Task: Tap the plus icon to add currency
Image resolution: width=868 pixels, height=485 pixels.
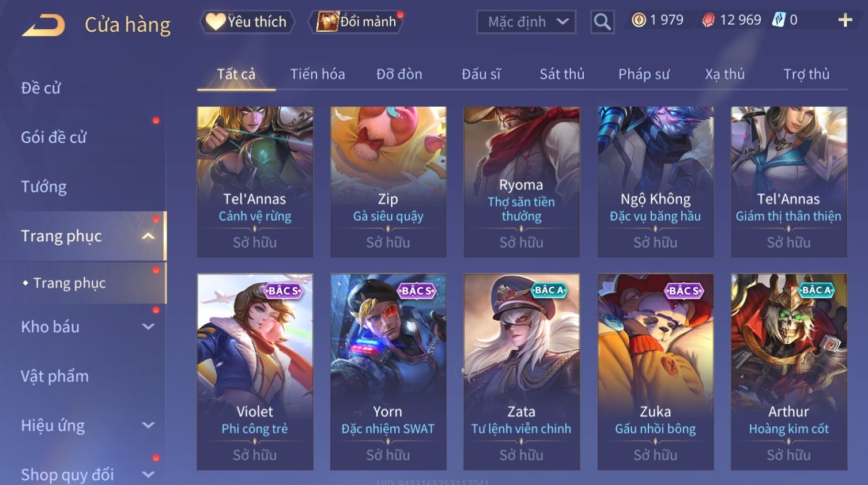Action: [x=845, y=21]
